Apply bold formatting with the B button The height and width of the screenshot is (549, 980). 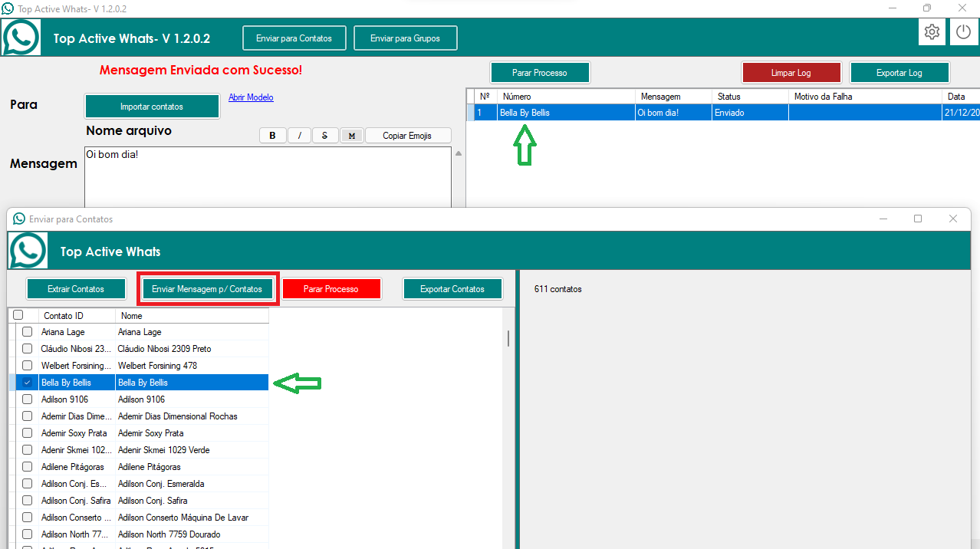pos(272,136)
